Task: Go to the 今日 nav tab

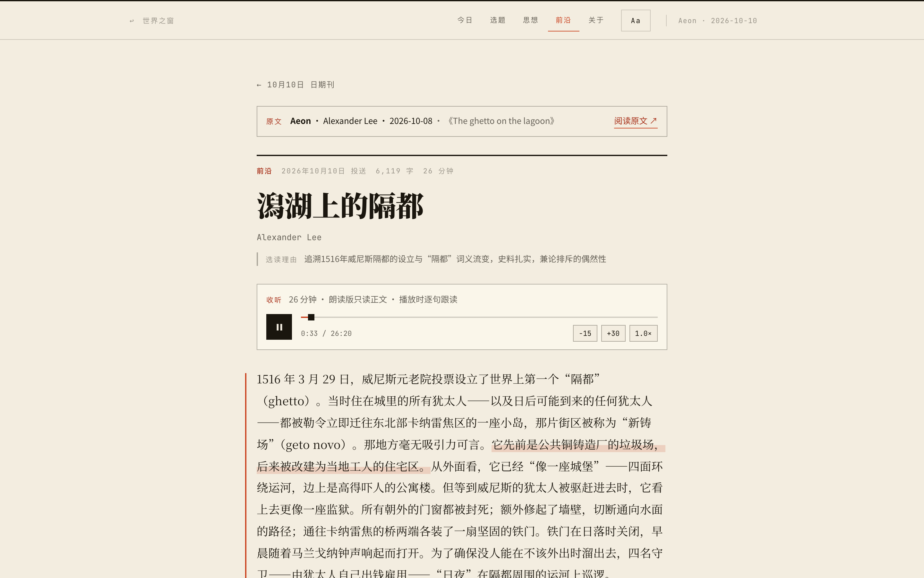Action: [465, 20]
